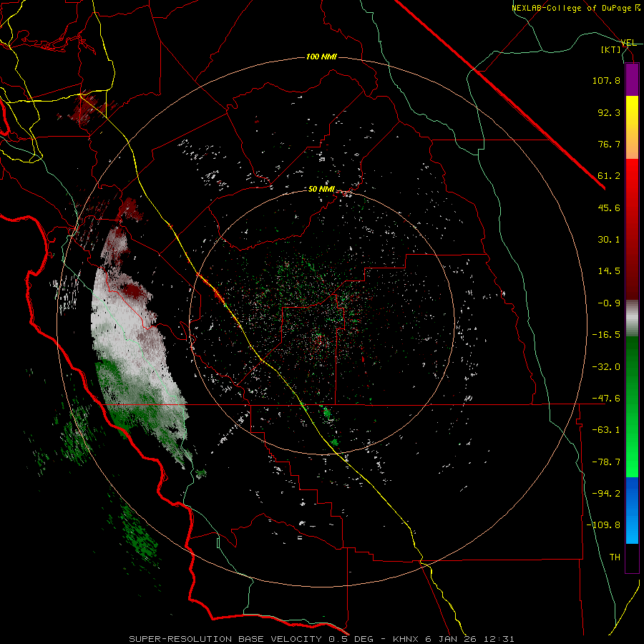The height and width of the screenshot is (644, 644).
Task: Select the -78.7 velocity scale value
Action: (606, 462)
